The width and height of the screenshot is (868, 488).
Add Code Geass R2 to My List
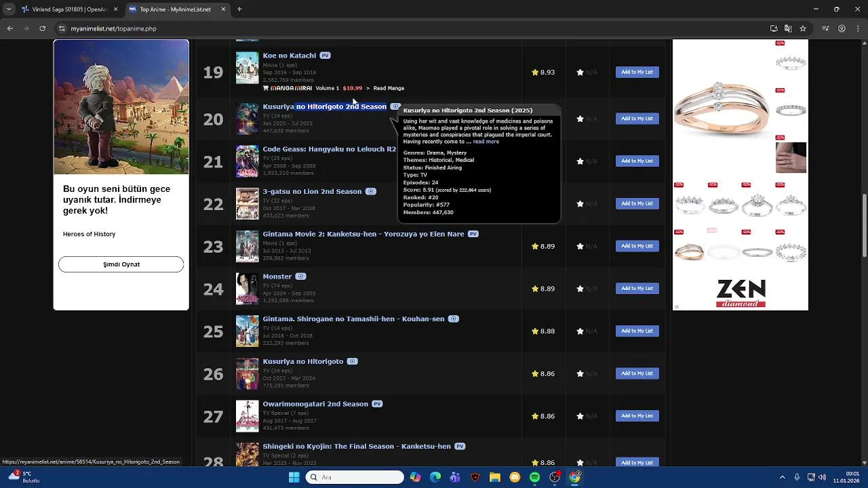point(637,161)
